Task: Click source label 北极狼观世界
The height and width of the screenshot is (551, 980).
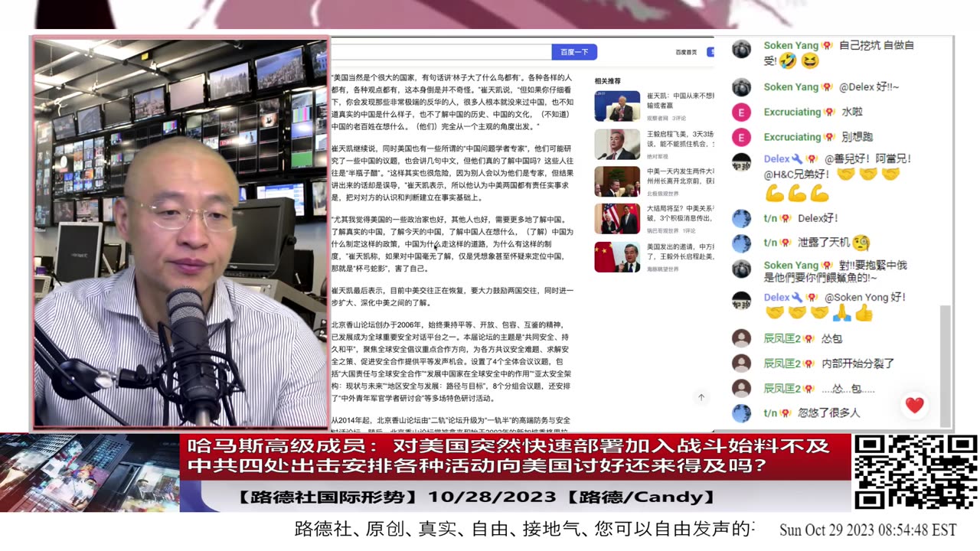Action: 661,194
